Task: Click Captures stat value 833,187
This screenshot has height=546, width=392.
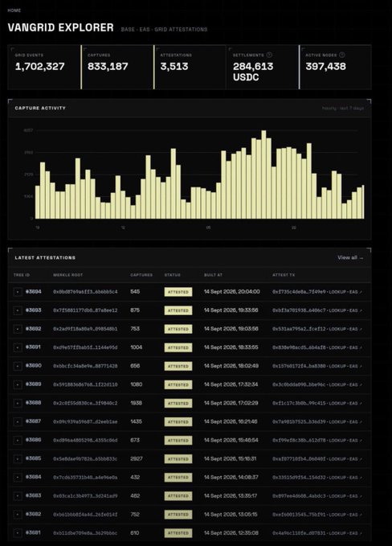Action: coord(108,66)
